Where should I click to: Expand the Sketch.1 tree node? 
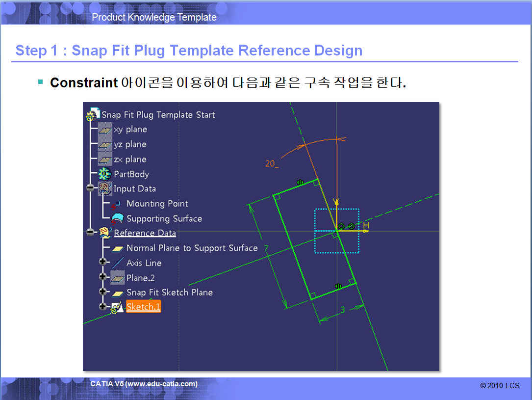point(102,306)
